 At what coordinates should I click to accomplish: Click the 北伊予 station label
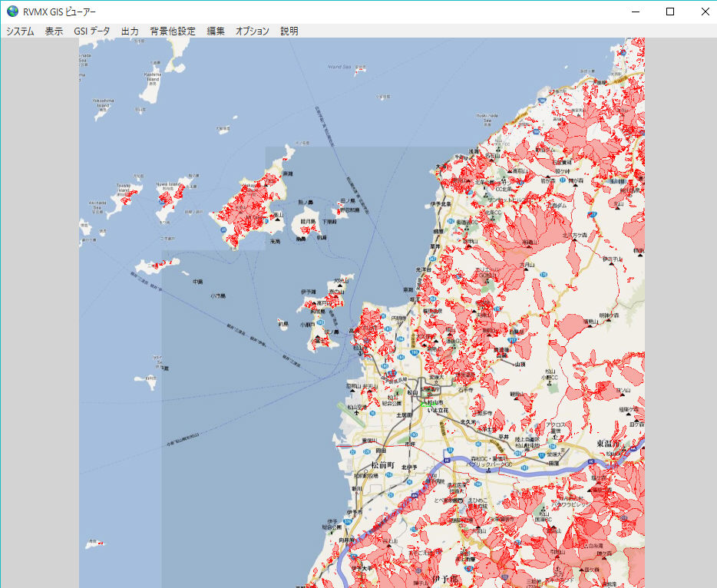point(408,467)
